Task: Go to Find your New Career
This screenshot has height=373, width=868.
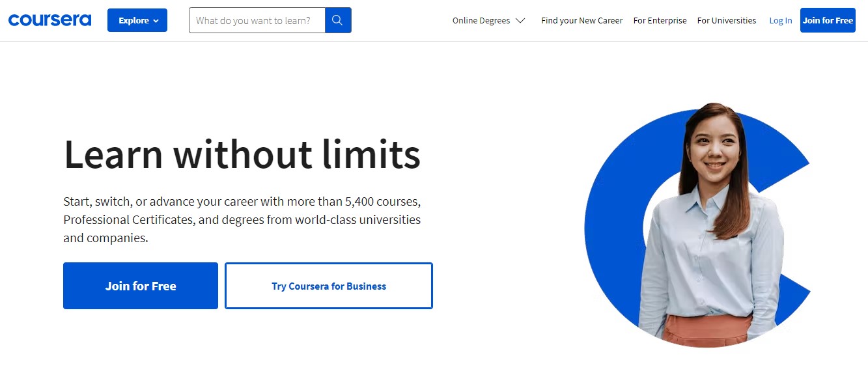Action: [581, 20]
